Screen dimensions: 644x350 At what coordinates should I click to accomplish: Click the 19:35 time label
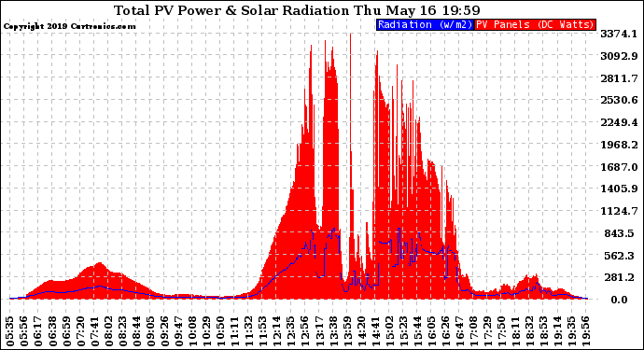pyautogui.click(x=572, y=331)
